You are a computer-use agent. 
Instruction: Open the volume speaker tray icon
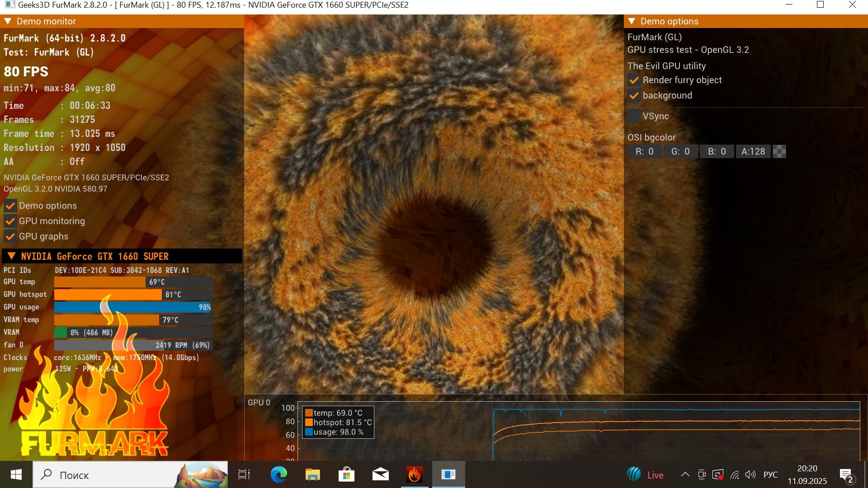pos(750,474)
